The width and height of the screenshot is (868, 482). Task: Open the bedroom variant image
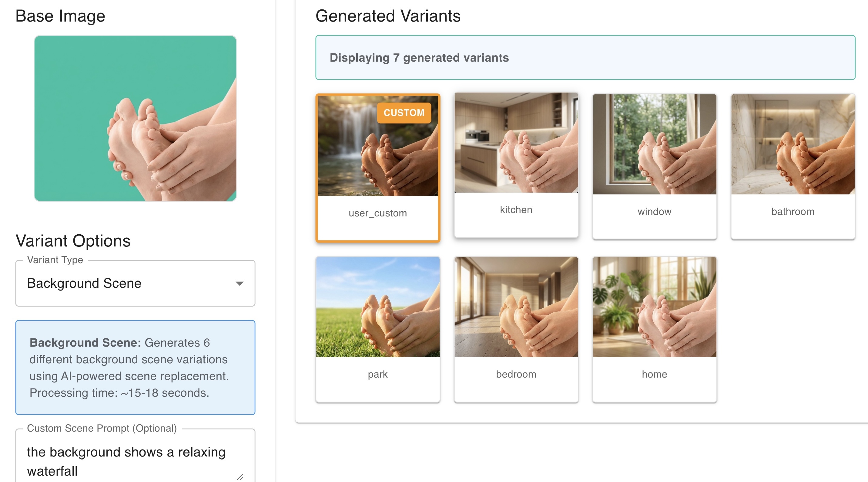516,307
